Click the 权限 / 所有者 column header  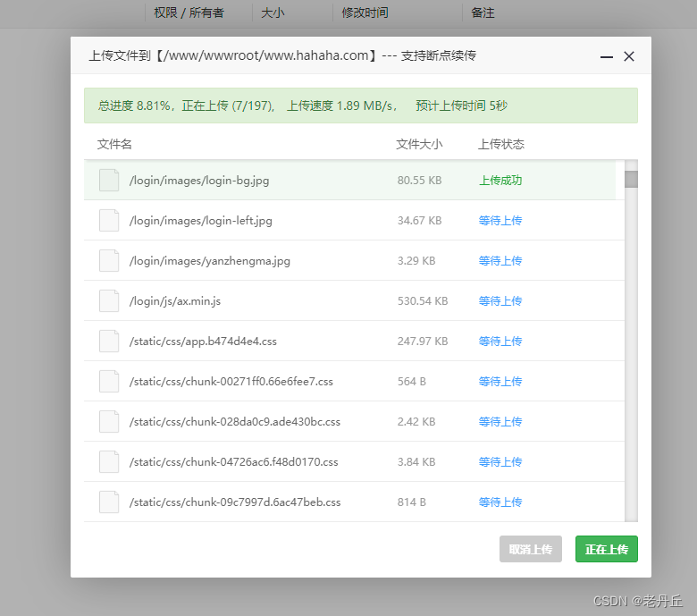pos(189,13)
